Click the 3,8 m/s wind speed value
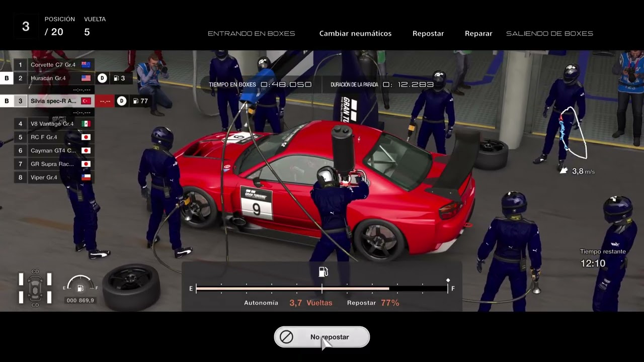The width and height of the screenshot is (644, 362). [x=583, y=171]
